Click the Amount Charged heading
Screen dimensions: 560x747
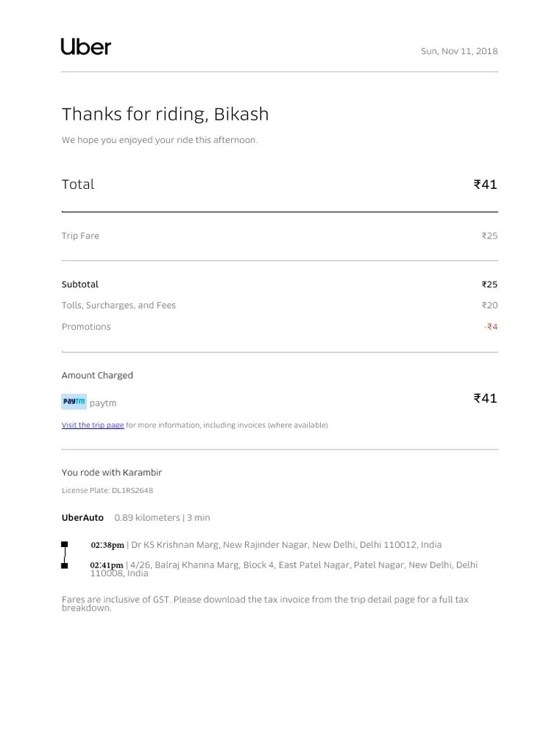pyautogui.click(x=97, y=375)
